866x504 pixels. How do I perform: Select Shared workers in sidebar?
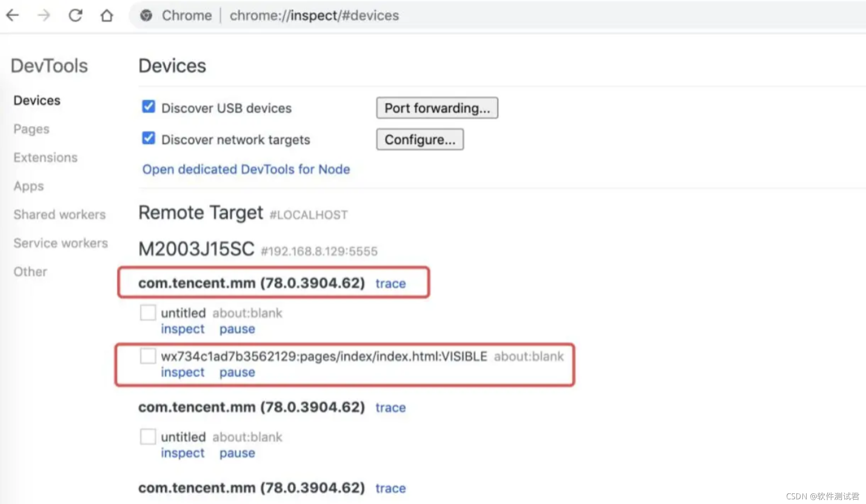59,215
